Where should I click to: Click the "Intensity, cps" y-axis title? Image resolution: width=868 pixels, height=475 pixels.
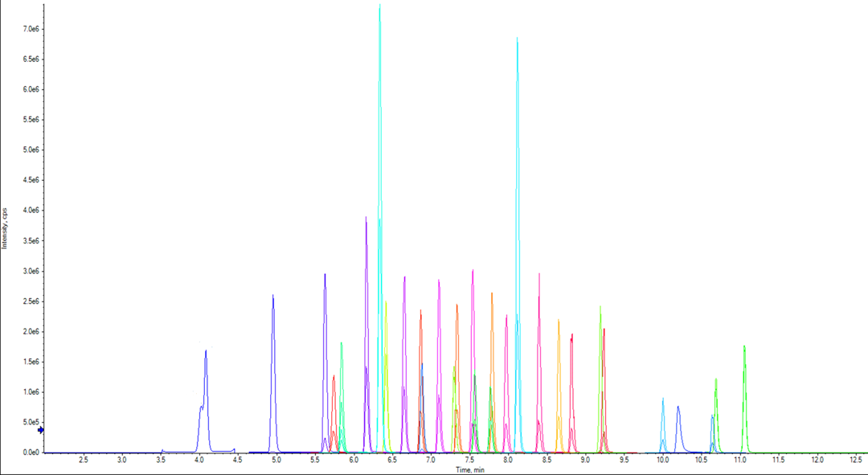point(4,227)
